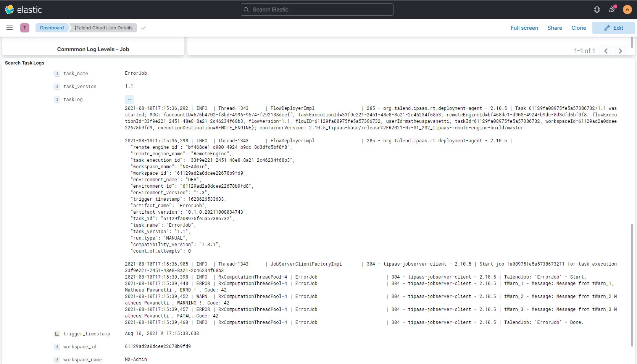637x364 pixels.
Task: Clone this dashboard
Action: [579, 28]
